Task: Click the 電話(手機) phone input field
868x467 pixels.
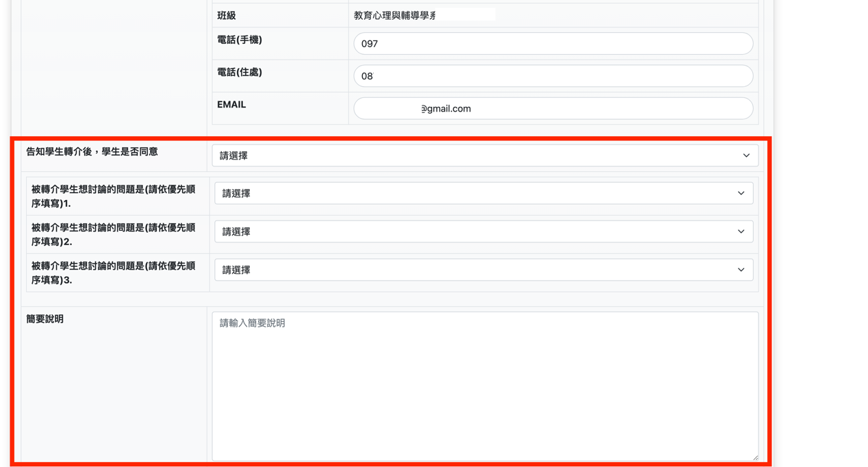Action: pyautogui.click(x=552, y=42)
